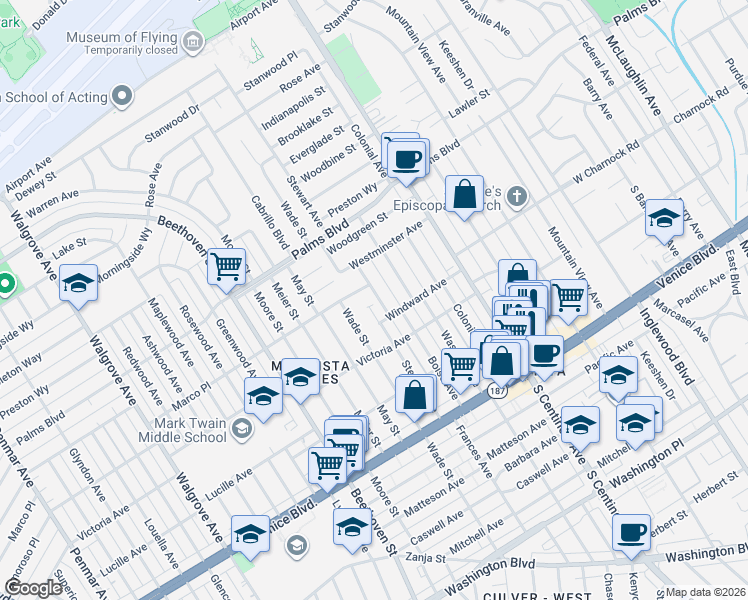The image size is (748, 600).
Task: Click the Windward Ave street label
Action: tap(416, 300)
